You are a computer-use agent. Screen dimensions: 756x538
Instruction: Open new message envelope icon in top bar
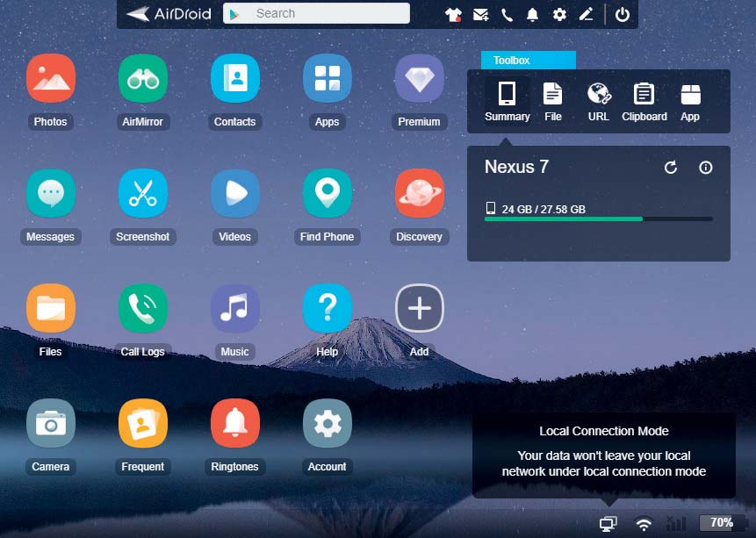(480, 14)
